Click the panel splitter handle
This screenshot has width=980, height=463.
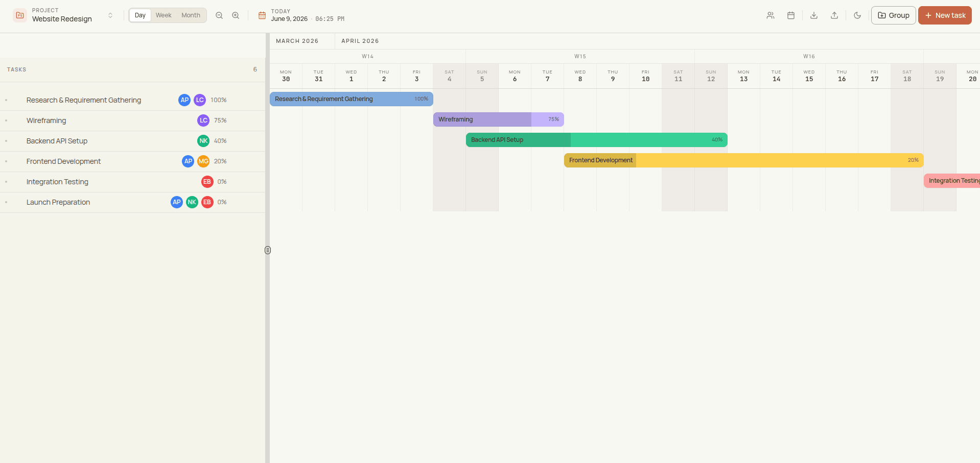coord(268,250)
